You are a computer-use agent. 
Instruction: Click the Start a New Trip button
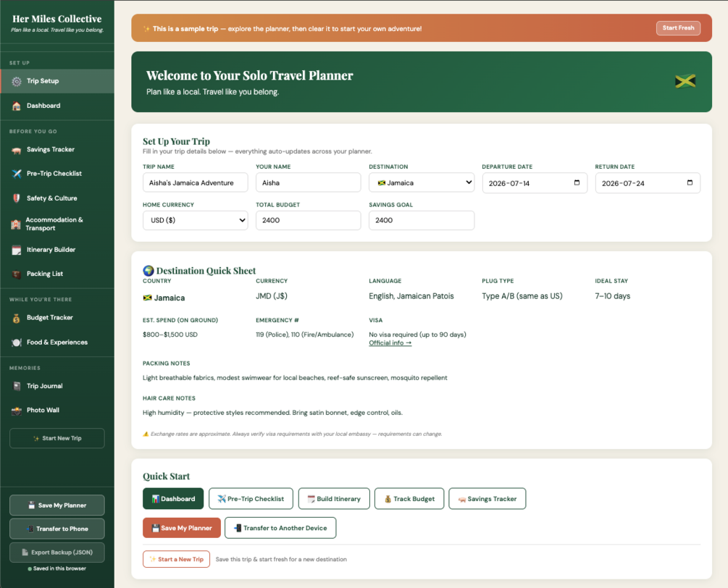pos(176,559)
